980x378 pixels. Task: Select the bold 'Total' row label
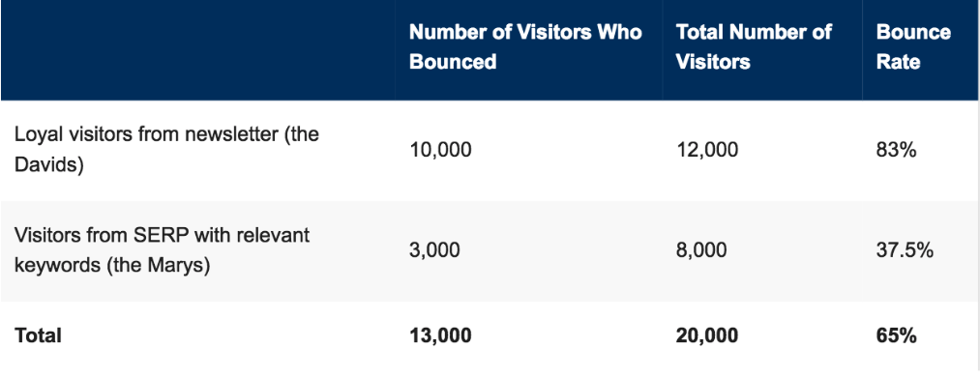pos(38,336)
